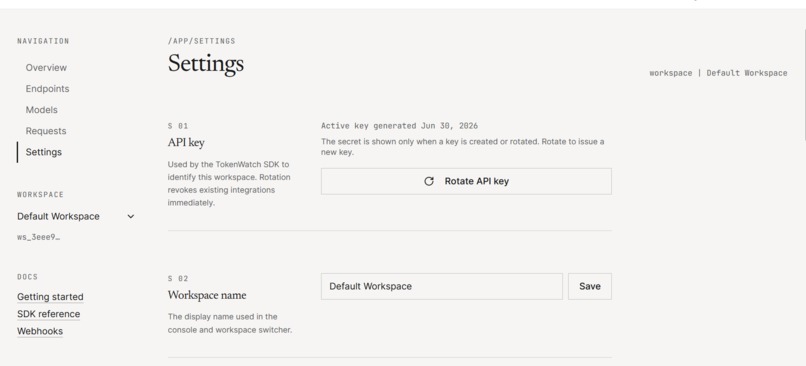Screen dimensions: 806x366
Task: Click the Rotate API key button
Action: point(466,181)
